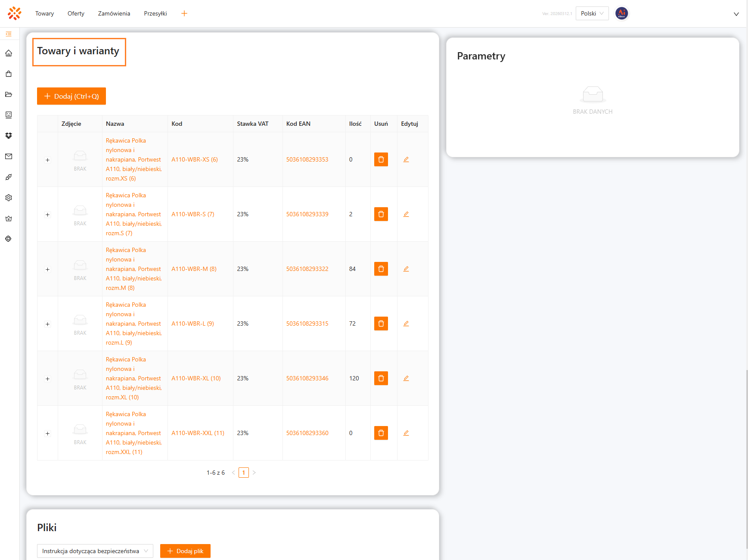Viewport: 748px width, 560px height.
Task: Click the envelope mail sidebar icon
Action: pos(9,156)
